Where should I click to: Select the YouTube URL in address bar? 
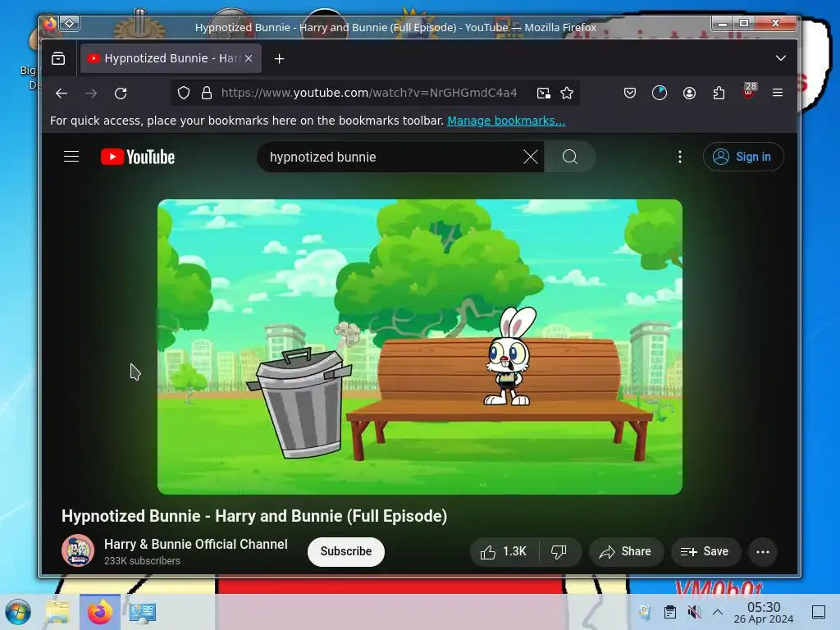pyautogui.click(x=369, y=93)
